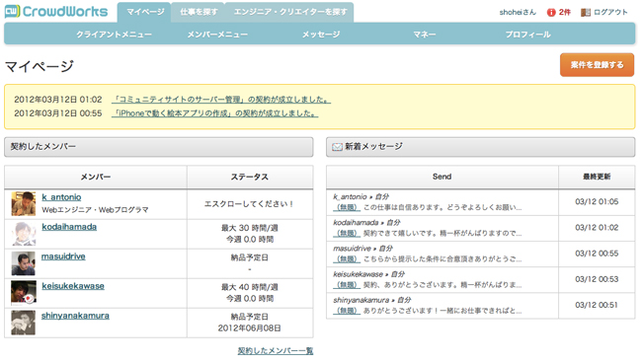Open the (無題) message from kodaihamada

point(347,234)
